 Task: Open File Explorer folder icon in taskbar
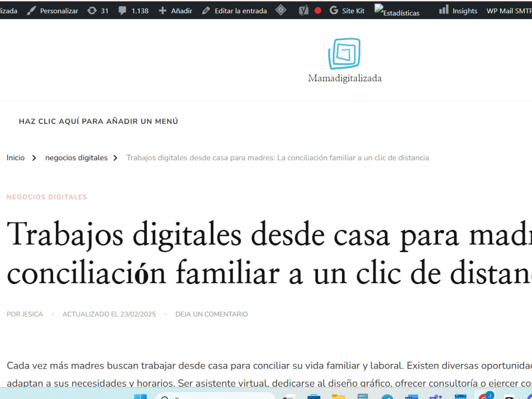click(x=338, y=397)
